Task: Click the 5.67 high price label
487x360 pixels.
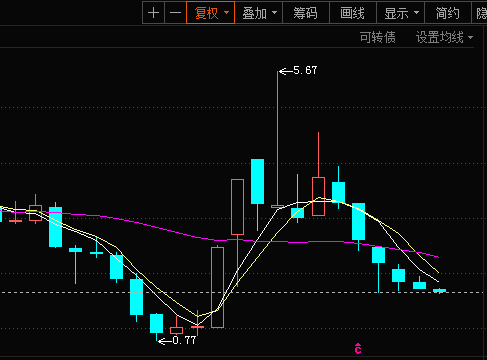Action: coord(305,70)
